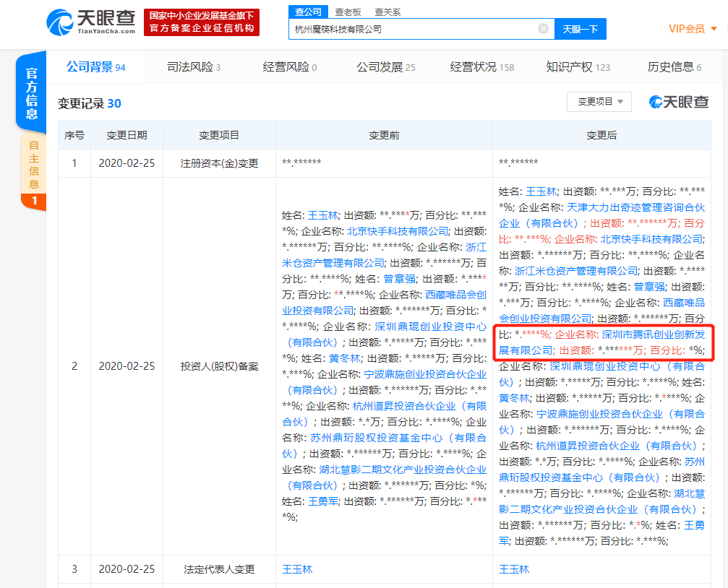Screen dimensions: 728x588
Task: Open 浙江米仓资产管理有限公司 link in 变更前 column
Action: pyautogui.click(x=384, y=255)
